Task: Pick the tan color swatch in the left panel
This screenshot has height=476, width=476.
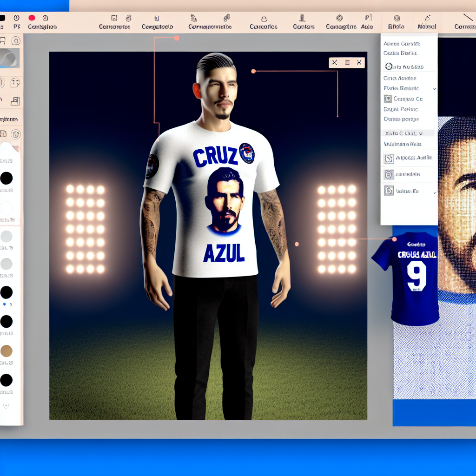Action: click(7, 351)
